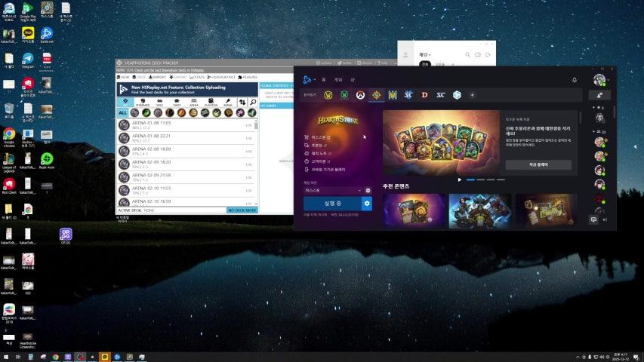Viewport: 644px width, 362px height.
Task: Open Google Chrome from the taskbar
Action: tap(55, 357)
